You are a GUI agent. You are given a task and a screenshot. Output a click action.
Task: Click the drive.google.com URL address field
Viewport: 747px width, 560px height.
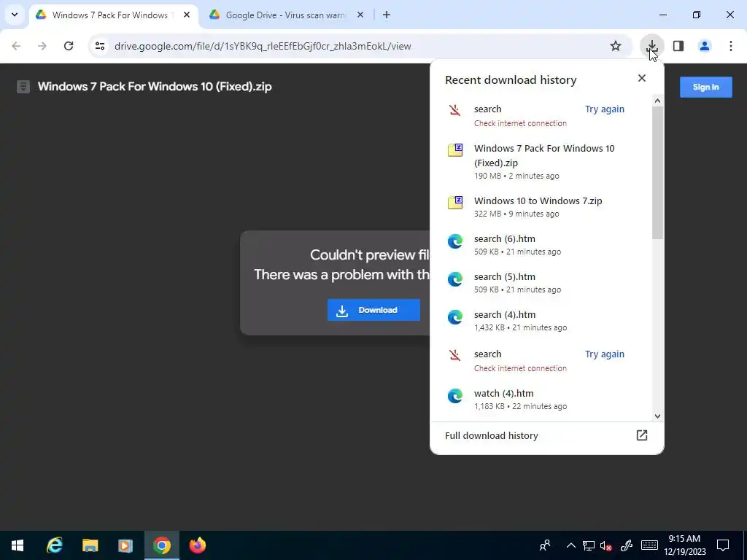tap(263, 46)
